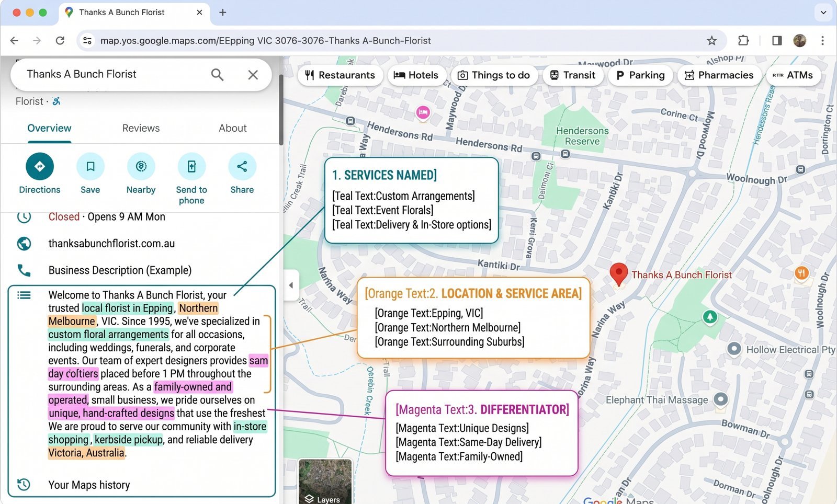Click the browser forward arrow

tap(37, 41)
